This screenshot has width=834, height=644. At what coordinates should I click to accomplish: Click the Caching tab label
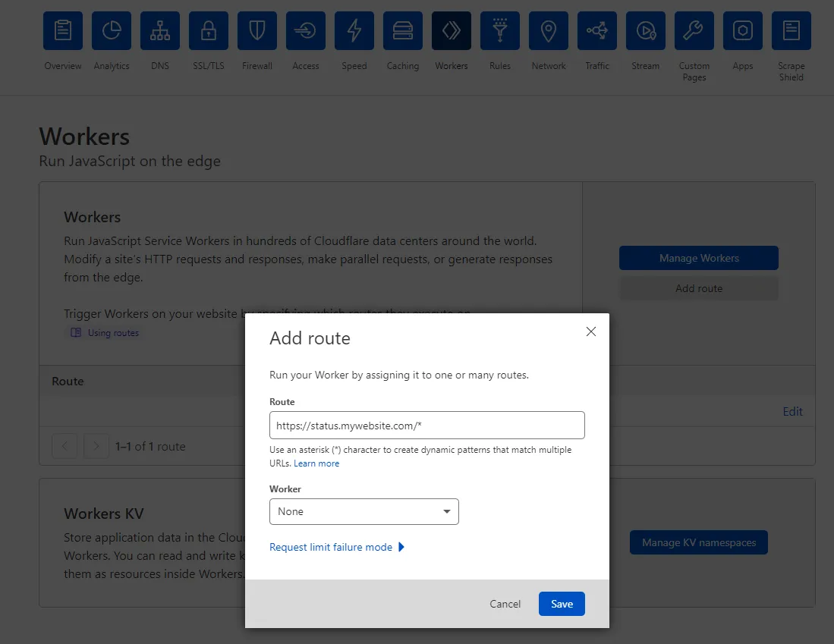(x=403, y=66)
